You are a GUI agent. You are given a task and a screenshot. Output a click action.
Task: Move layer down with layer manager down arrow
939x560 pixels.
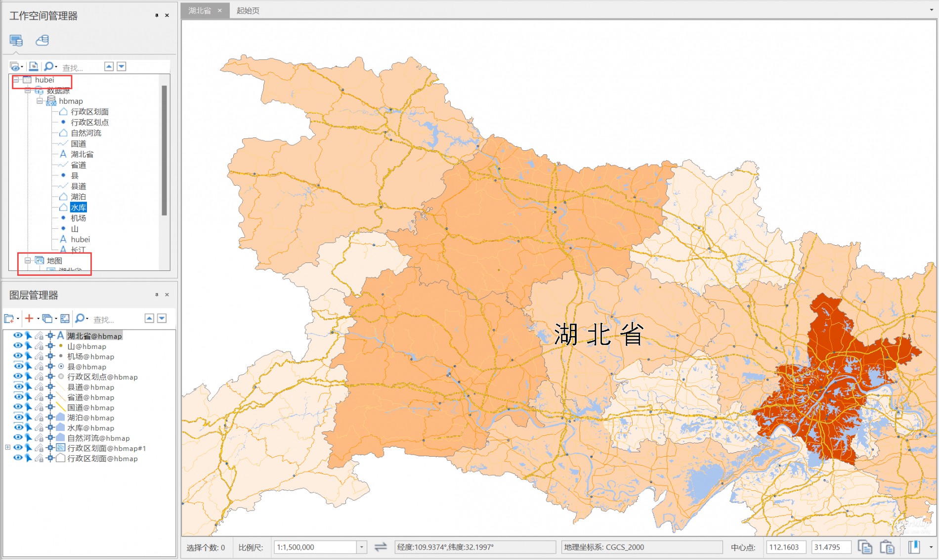(x=162, y=318)
